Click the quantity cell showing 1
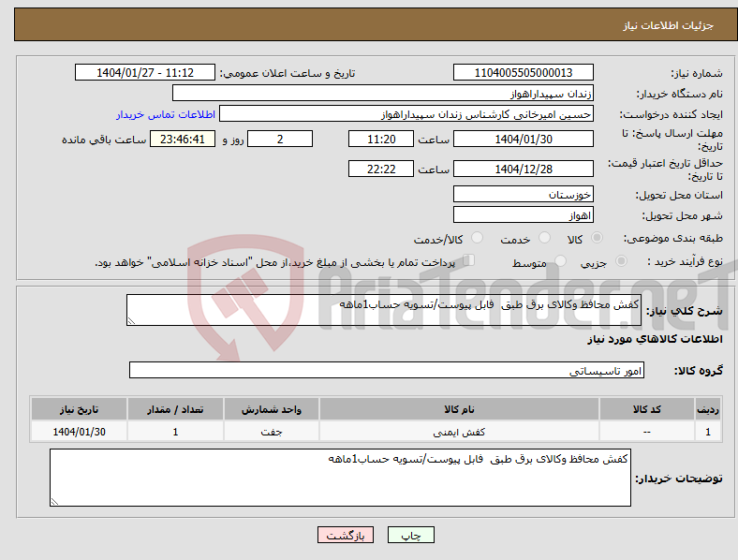The height and width of the screenshot is (560, 738). coord(175,432)
